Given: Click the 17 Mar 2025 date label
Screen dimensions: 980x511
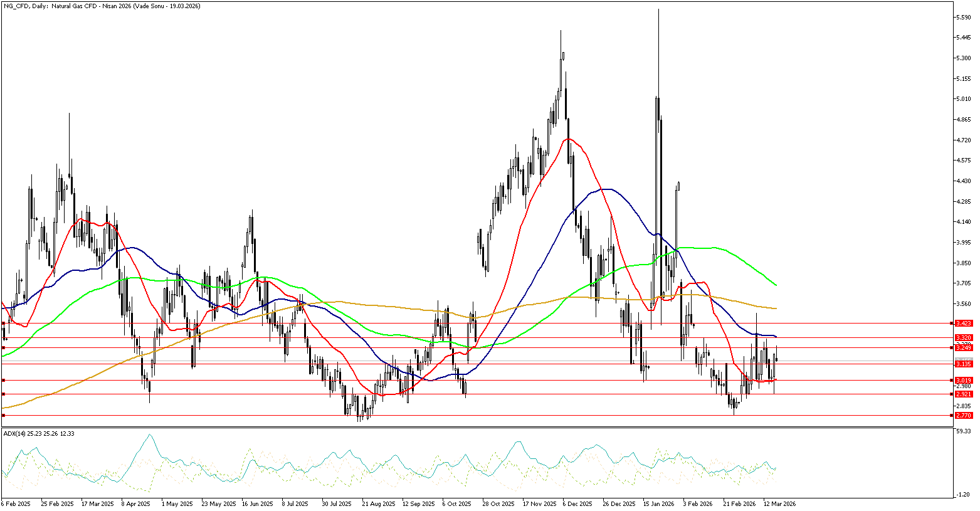Looking at the screenshot, I should [98, 503].
